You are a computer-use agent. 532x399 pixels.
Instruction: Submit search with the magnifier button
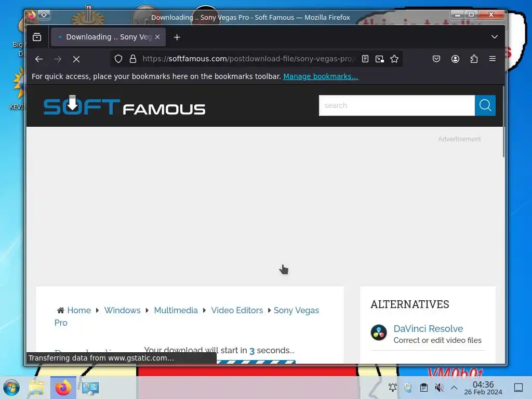coord(485,105)
